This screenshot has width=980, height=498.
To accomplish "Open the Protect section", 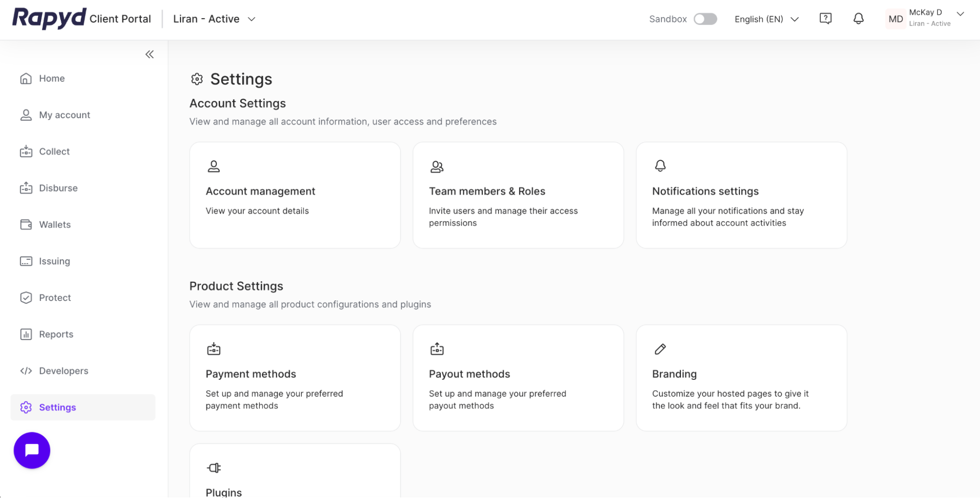I will 54,298.
